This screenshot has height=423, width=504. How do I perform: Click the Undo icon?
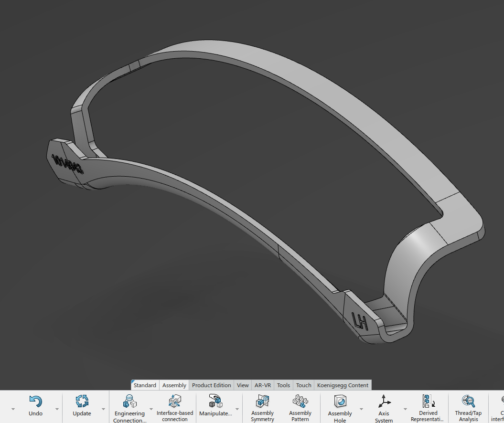tap(35, 402)
